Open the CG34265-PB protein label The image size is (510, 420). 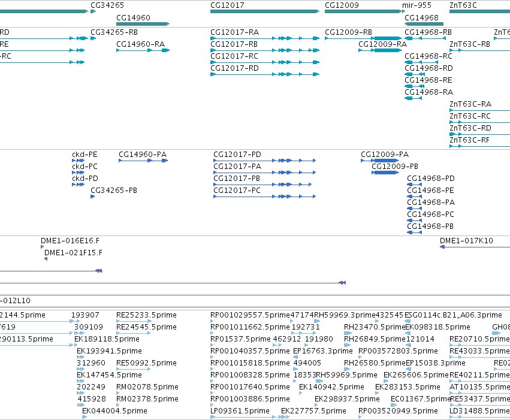pos(114,191)
